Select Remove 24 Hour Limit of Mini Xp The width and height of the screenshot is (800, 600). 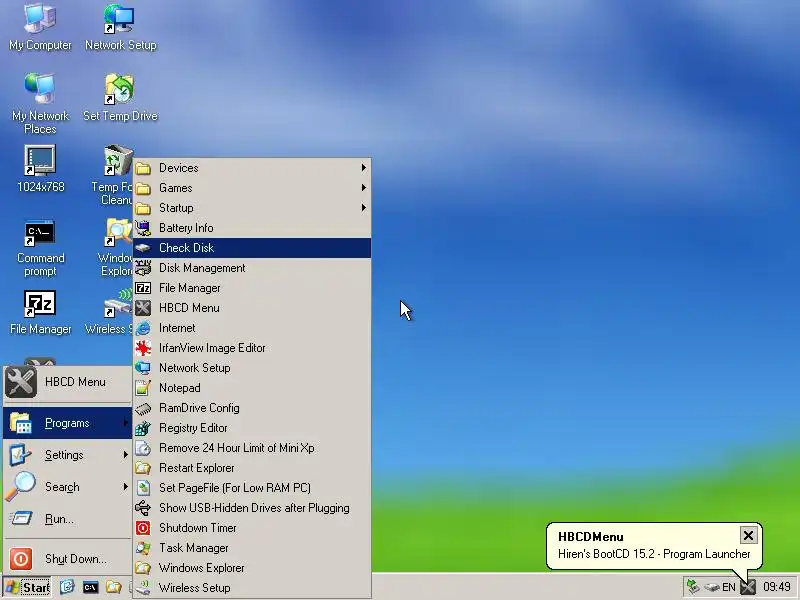[x=252, y=448]
